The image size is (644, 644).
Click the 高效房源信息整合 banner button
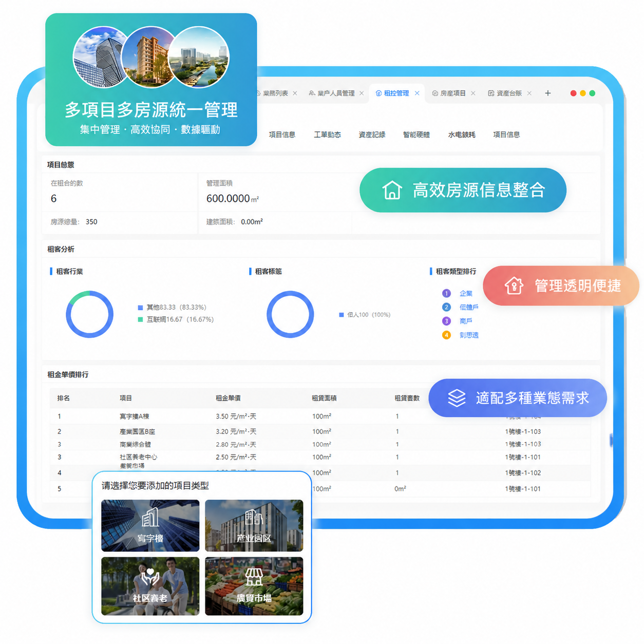click(x=463, y=190)
